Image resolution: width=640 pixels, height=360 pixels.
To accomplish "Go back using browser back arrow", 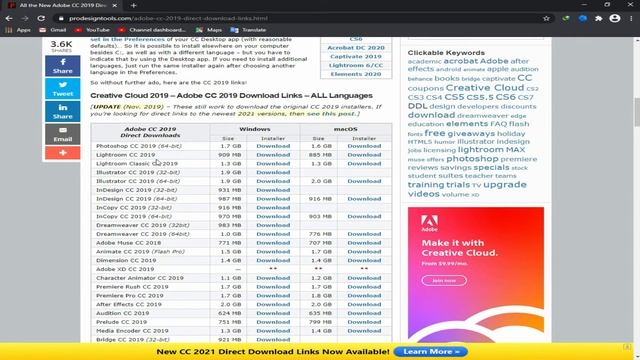I will coord(9,18).
